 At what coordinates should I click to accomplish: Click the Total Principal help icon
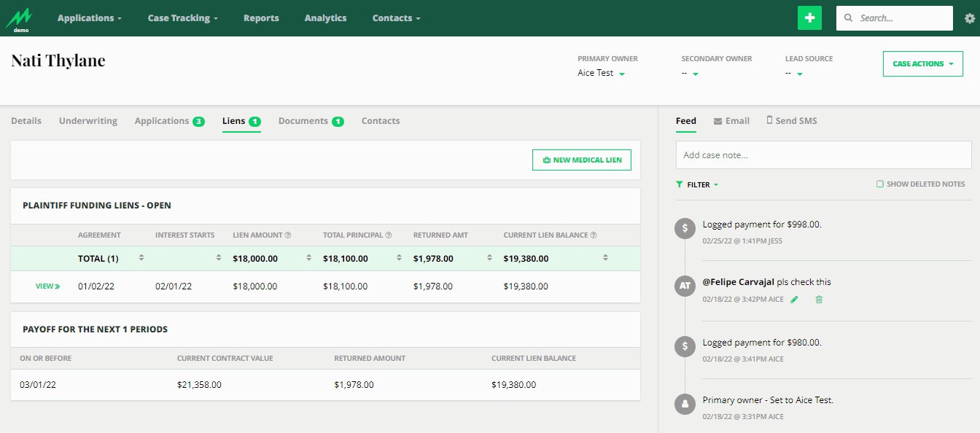388,235
